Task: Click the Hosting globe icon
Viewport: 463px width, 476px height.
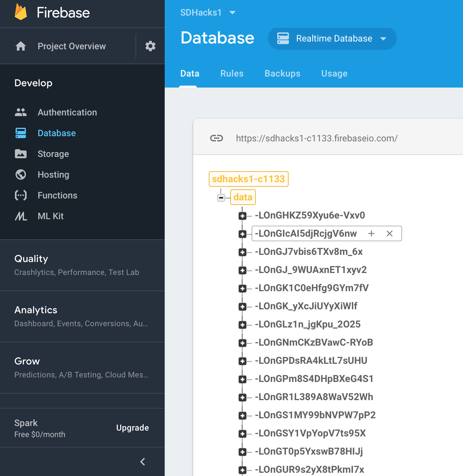Action: point(21,174)
